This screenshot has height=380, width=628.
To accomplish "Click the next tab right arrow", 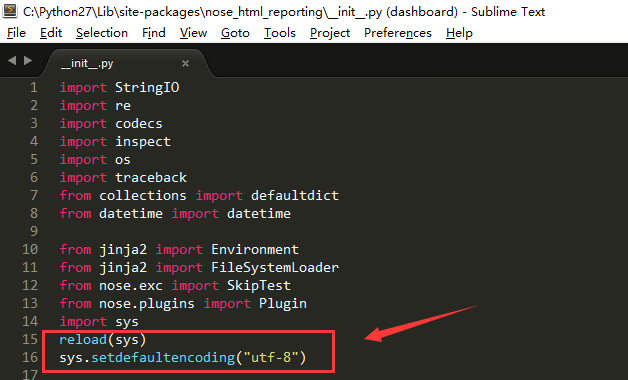I will [x=28, y=60].
